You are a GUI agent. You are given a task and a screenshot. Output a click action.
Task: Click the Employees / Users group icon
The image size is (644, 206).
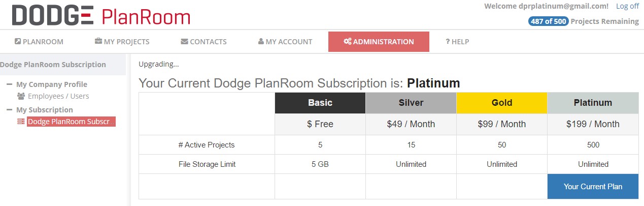(x=21, y=96)
